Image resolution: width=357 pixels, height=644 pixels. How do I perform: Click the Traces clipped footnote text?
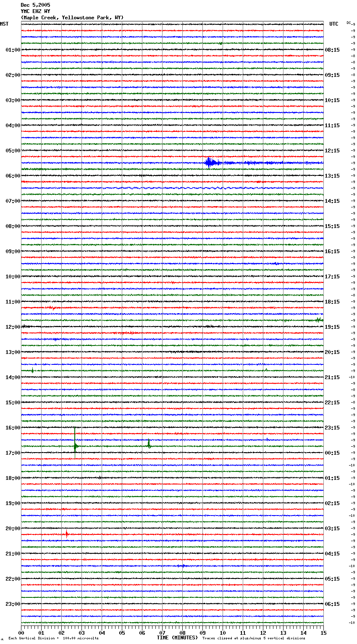click(254, 639)
